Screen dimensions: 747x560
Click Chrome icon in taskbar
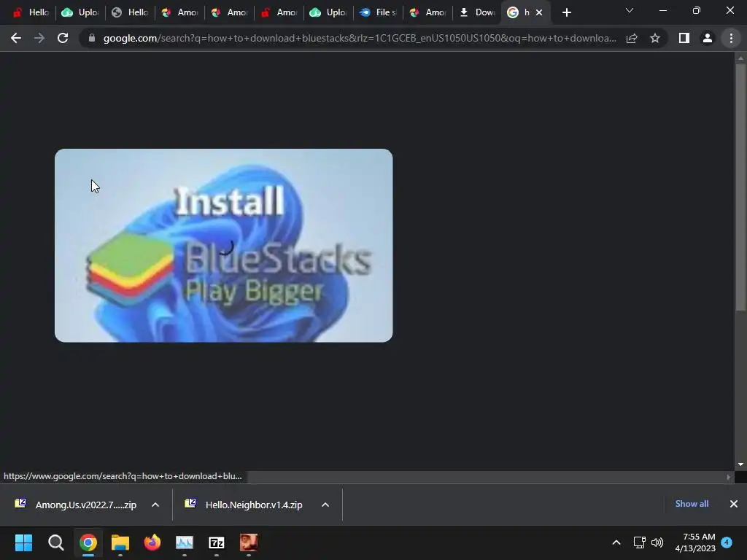tap(88, 542)
